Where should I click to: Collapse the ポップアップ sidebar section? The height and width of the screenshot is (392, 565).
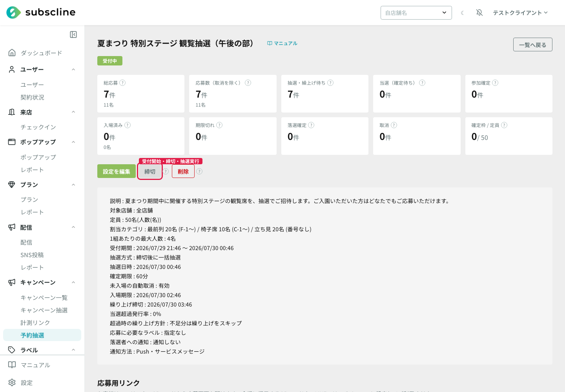73,142
